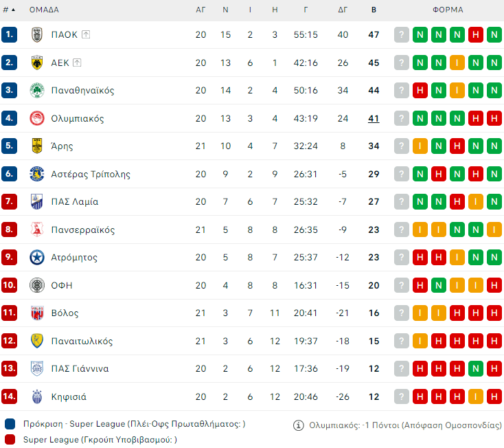Click the ΑΕΚ team logo

coord(37,63)
